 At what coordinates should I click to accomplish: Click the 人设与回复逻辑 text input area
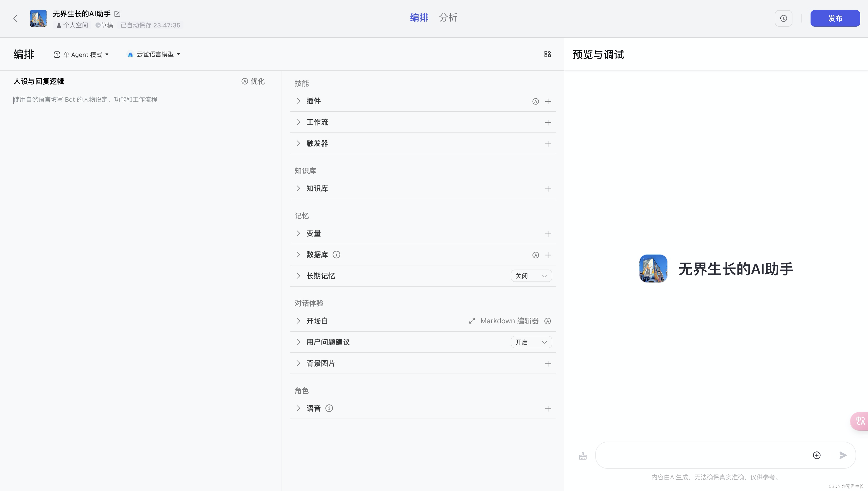pyautogui.click(x=135, y=100)
